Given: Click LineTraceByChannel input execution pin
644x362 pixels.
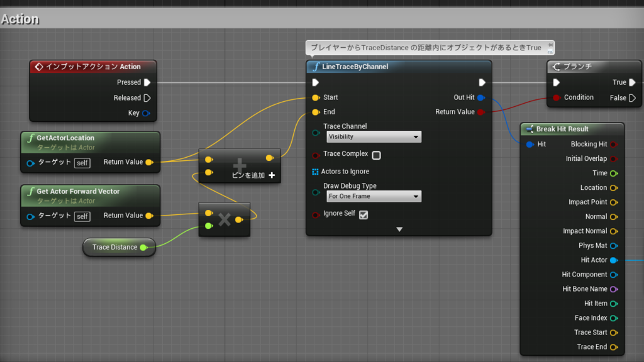Looking at the screenshot, I should (x=316, y=82).
